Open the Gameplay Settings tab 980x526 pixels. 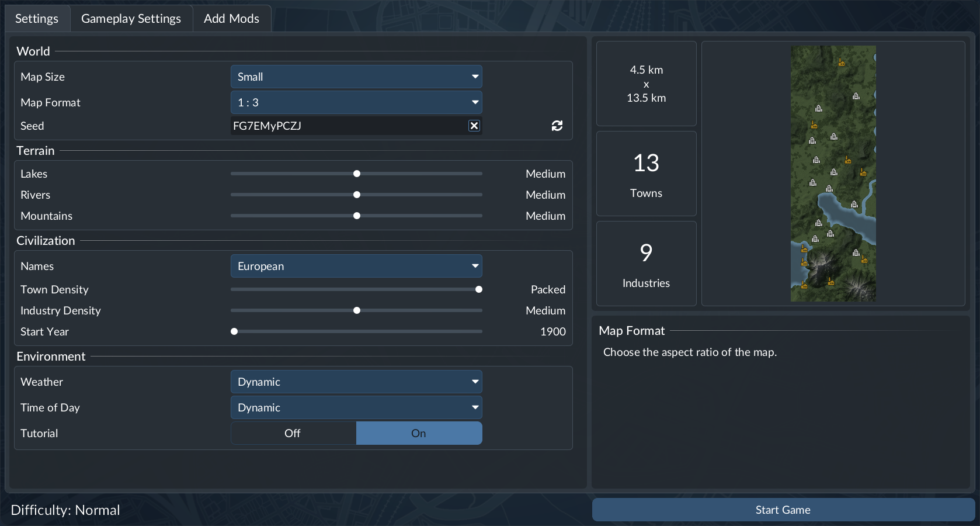point(131,19)
